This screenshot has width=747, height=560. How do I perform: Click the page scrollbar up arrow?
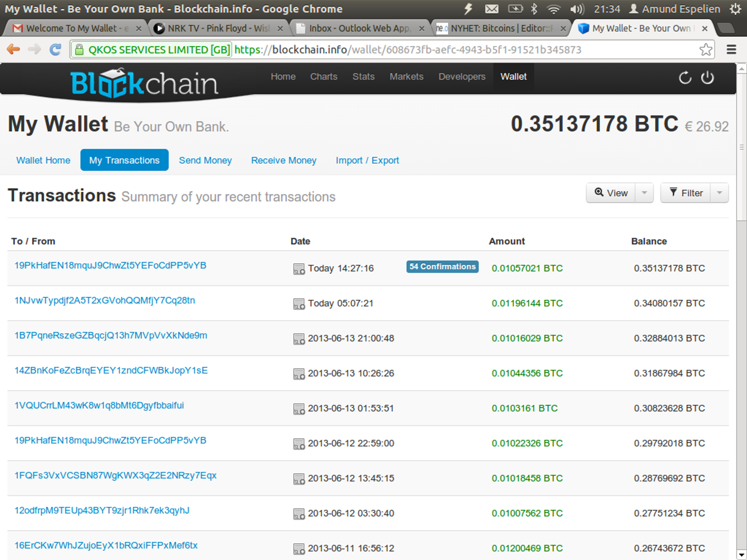741,68
